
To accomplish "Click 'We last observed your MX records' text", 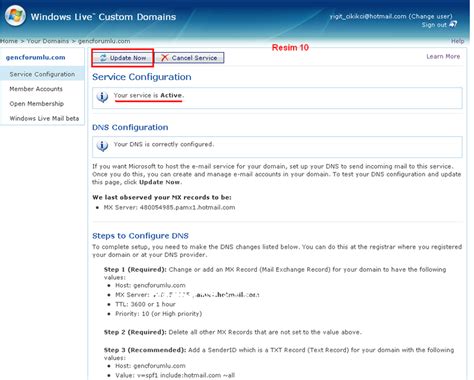I will coord(162,197).
